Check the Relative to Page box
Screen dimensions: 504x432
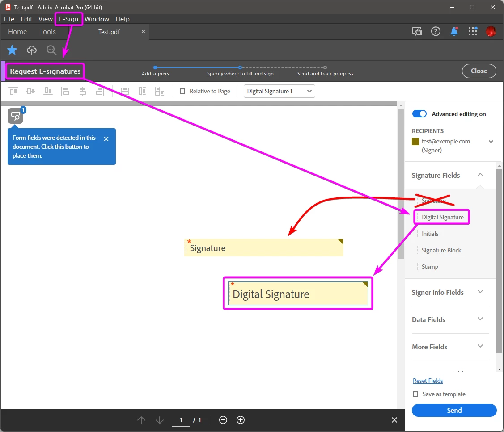tap(182, 91)
